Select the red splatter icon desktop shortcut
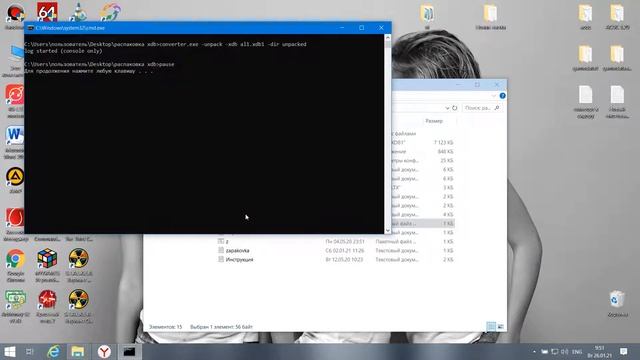The width and height of the screenshot is (640, 360). coord(47,306)
